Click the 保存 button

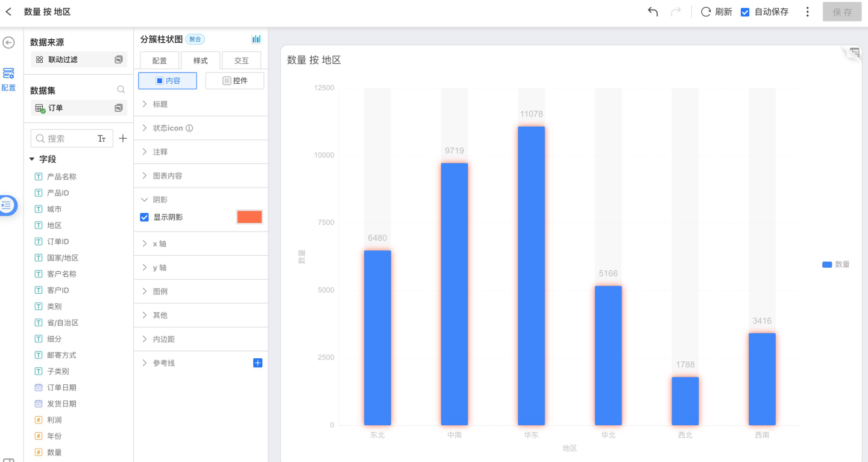(842, 12)
